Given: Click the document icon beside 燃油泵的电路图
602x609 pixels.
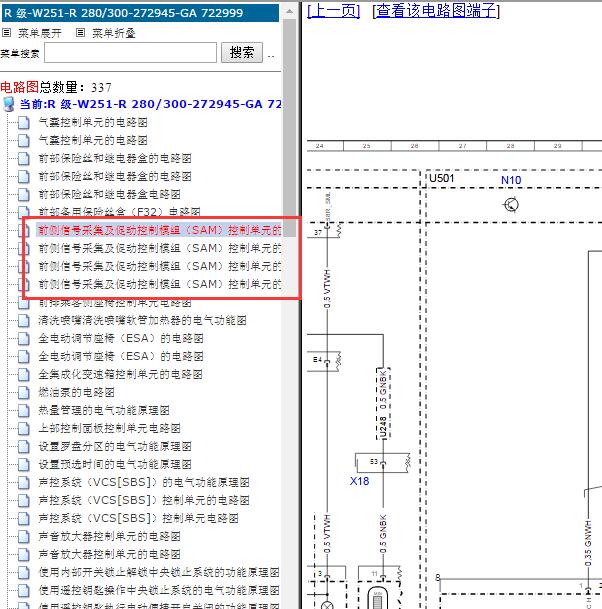Looking at the screenshot, I should click(x=24, y=392).
